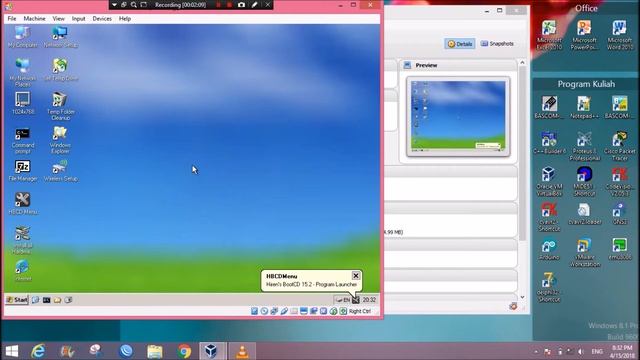Click the hard disk activity status icon
Image resolution: width=640 pixels, height=360 pixels.
pyautogui.click(x=254, y=311)
